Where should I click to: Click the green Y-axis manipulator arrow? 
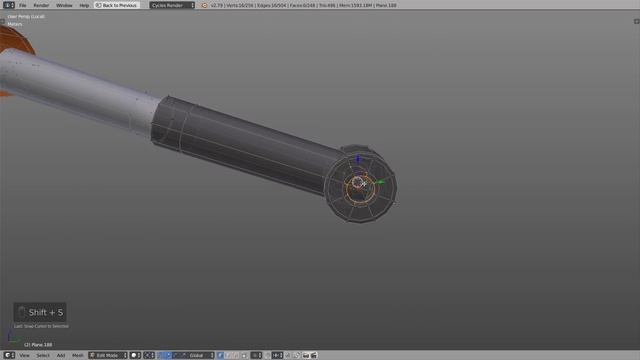381,182
